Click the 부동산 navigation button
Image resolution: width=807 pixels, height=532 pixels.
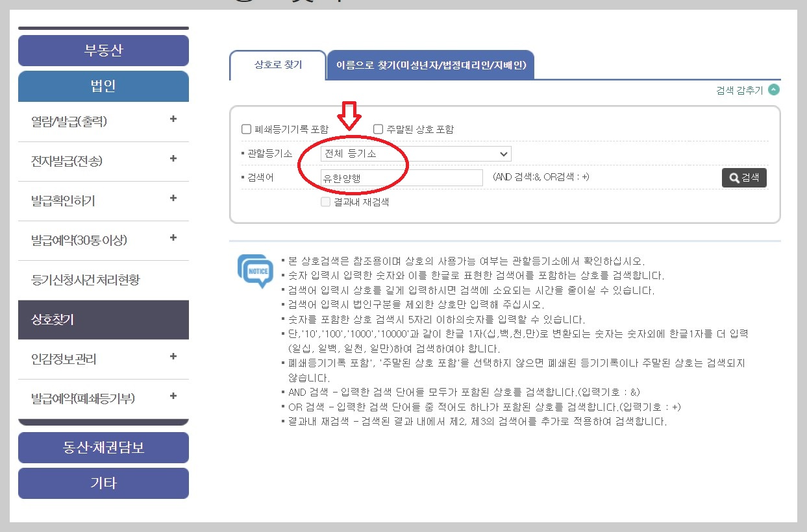[x=103, y=51]
